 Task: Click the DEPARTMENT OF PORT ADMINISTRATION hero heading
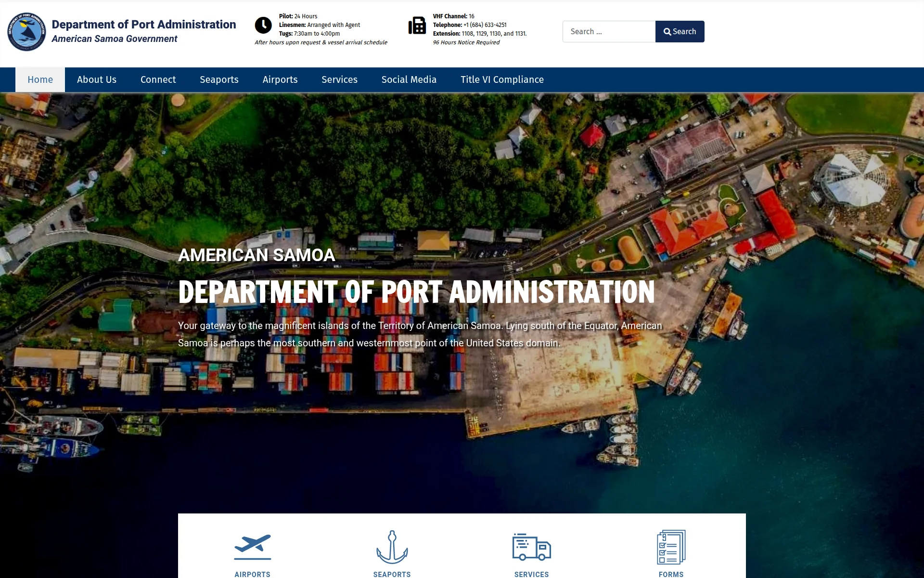tap(416, 291)
